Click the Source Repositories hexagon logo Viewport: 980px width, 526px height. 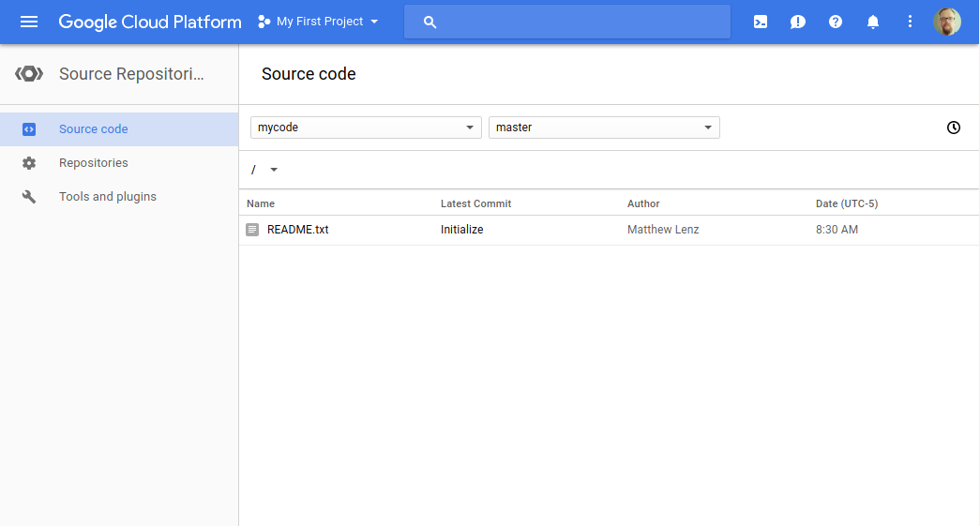point(29,74)
